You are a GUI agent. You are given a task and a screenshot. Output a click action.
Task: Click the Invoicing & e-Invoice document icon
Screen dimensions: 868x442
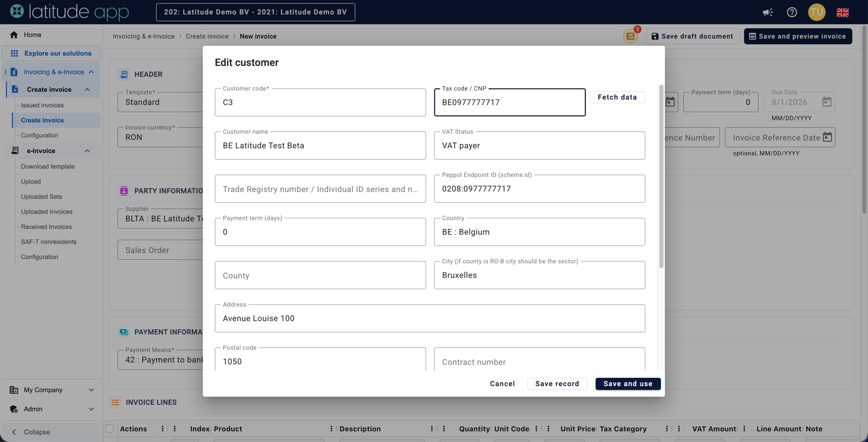14,72
